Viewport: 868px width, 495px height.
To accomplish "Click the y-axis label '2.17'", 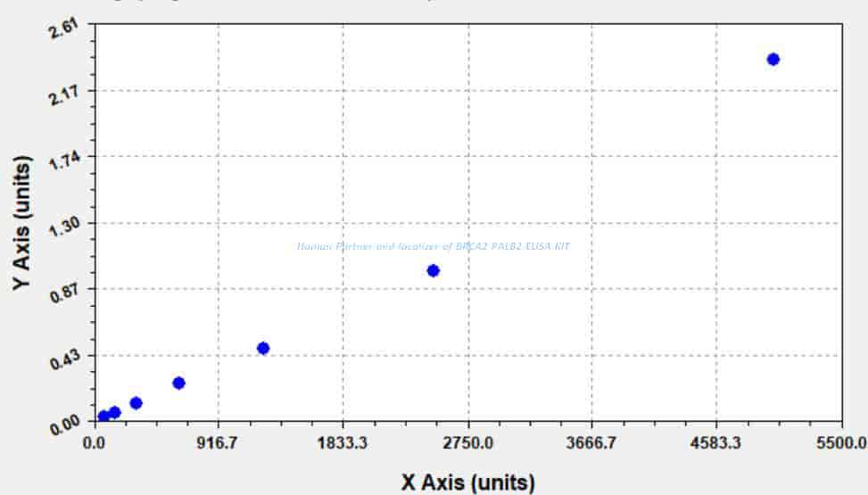I will coord(64,95).
